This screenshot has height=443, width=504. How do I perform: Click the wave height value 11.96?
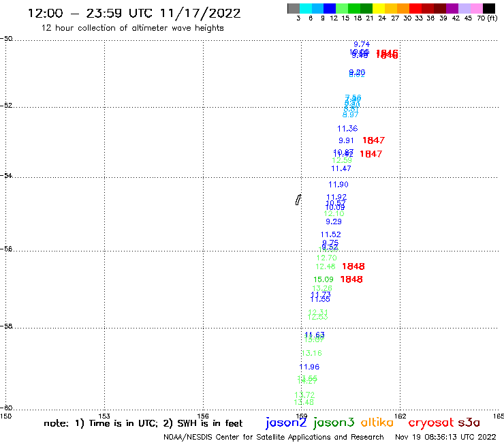[309, 367]
